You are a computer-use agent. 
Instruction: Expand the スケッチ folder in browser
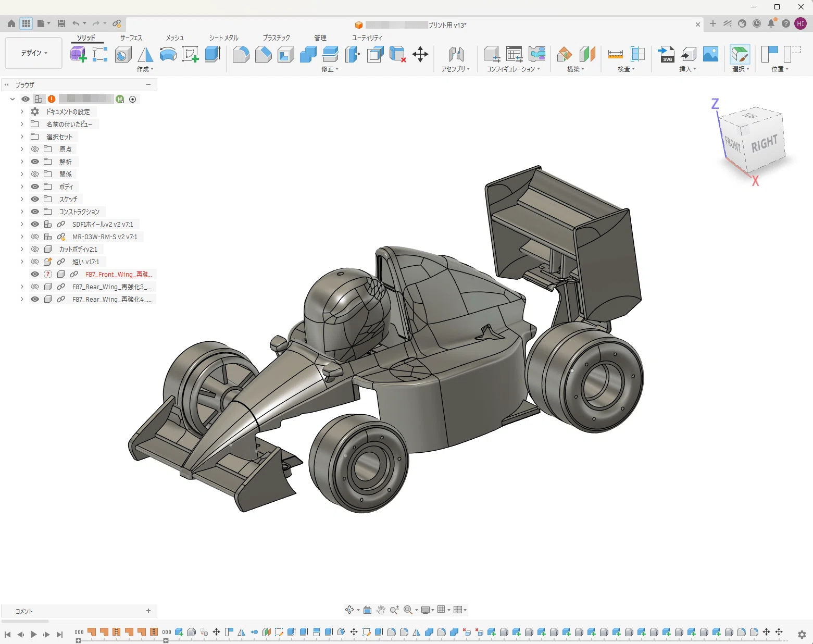pos(22,199)
